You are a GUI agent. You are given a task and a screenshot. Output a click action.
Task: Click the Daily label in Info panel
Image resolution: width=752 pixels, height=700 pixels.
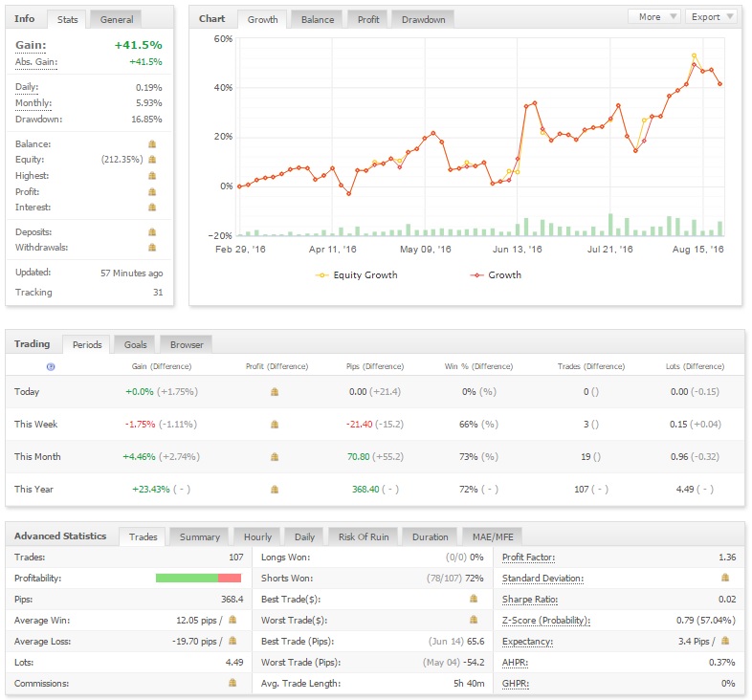(27, 87)
